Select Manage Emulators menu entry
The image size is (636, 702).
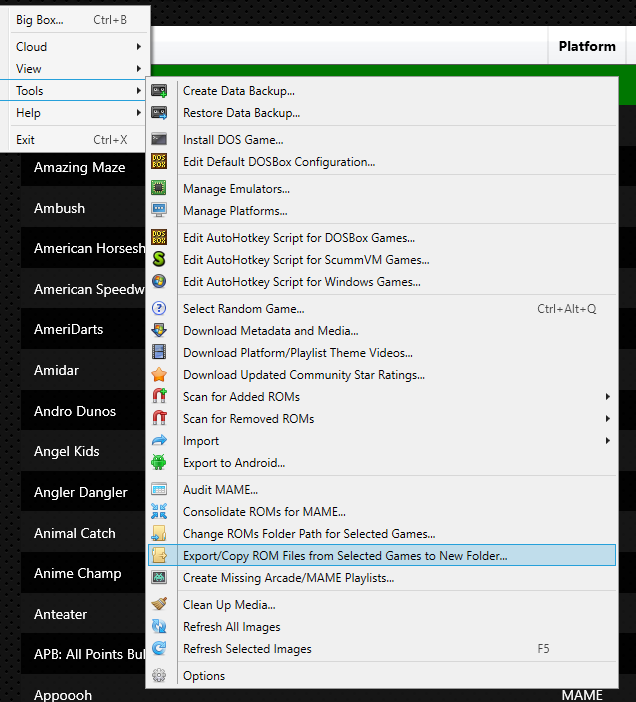[x=382, y=188]
